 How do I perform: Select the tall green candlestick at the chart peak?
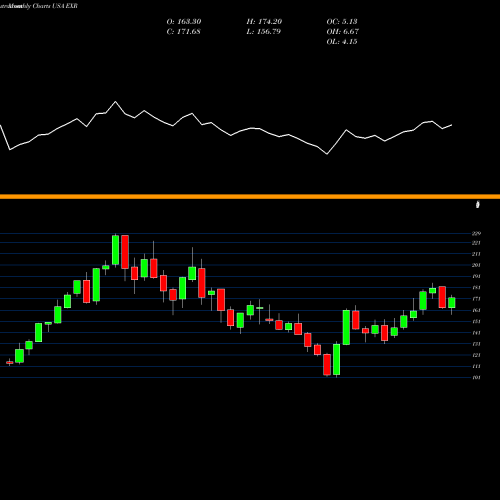coord(115,250)
